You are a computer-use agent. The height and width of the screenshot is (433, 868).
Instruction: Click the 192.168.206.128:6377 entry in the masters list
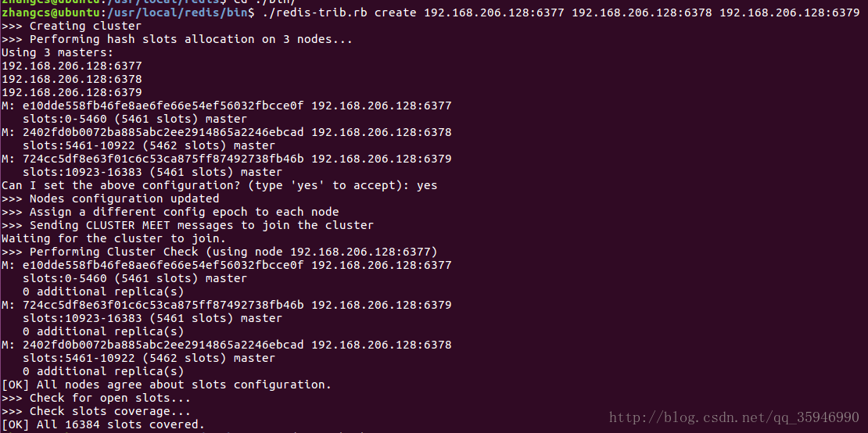71,66
